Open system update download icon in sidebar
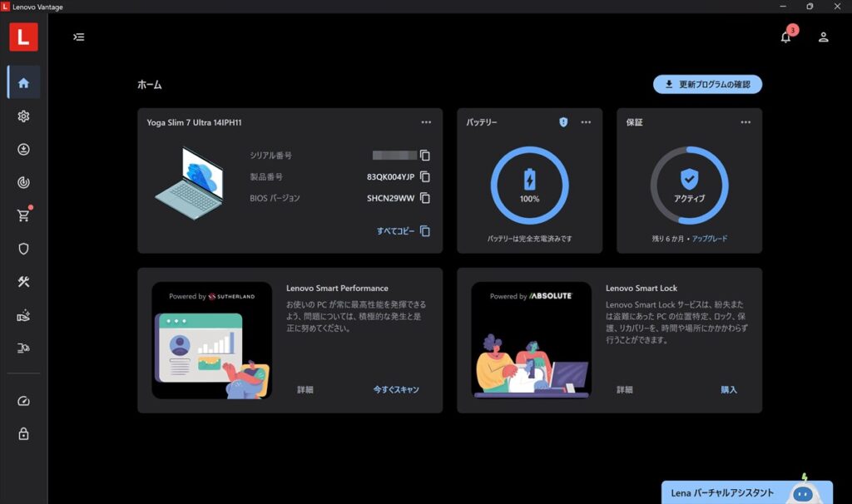Image resolution: width=852 pixels, height=504 pixels. tap(23, 150)
